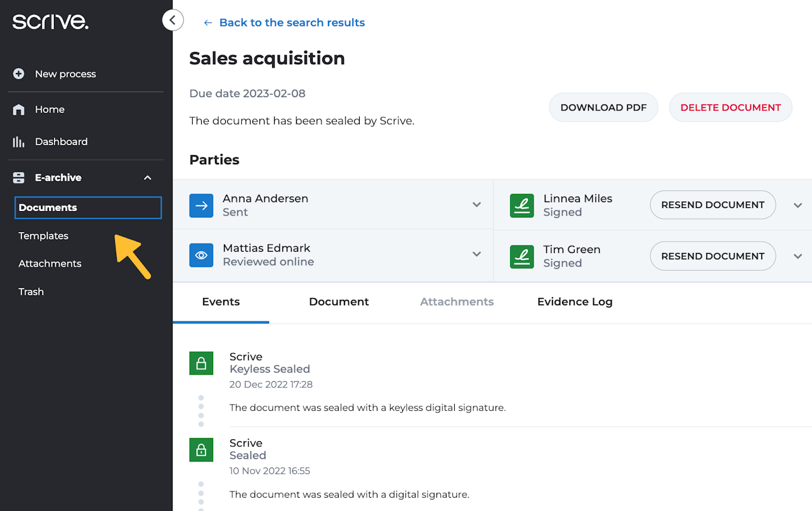Click the E-archive drawer icon
The height and width of the screenshot is (511, 812).
pyautogui.click(x=19, y=178)
